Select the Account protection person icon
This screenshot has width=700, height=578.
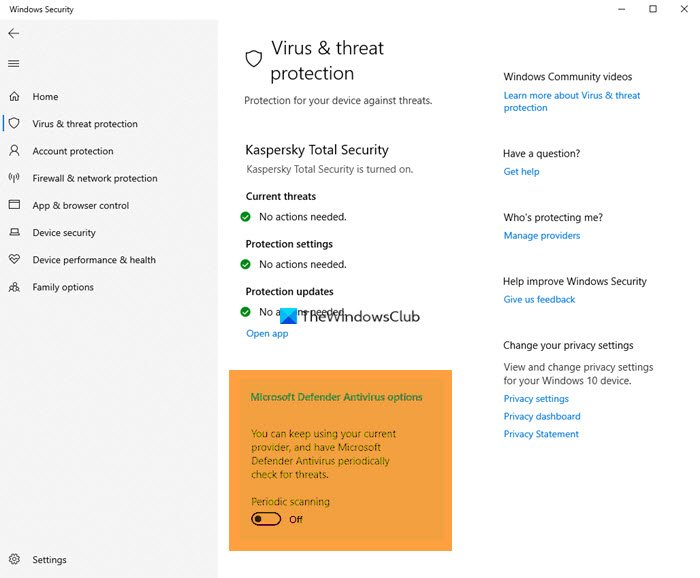[x=14, y=150]
